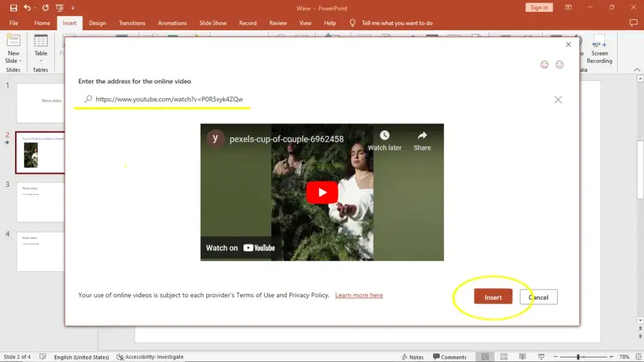Switch to Slide Sorter view icon
This screenshot has width=644, height=362.
click(x=504, y=357)
